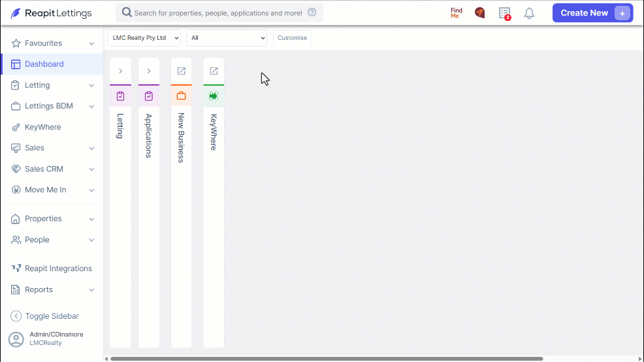644x362 pixels.
Task: Open the task list icon with red badge
Action: [x=505, y=13]
